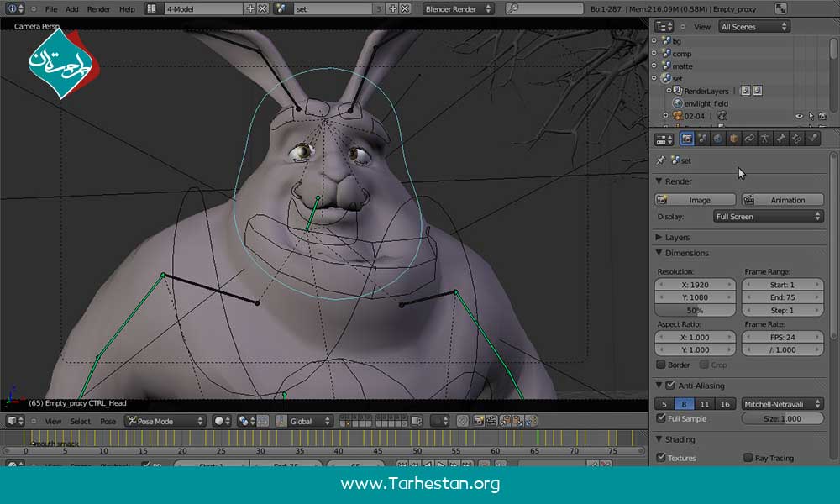Click the search magnifier field in header
The image size is (840, 504).
[x=544, y=8]
